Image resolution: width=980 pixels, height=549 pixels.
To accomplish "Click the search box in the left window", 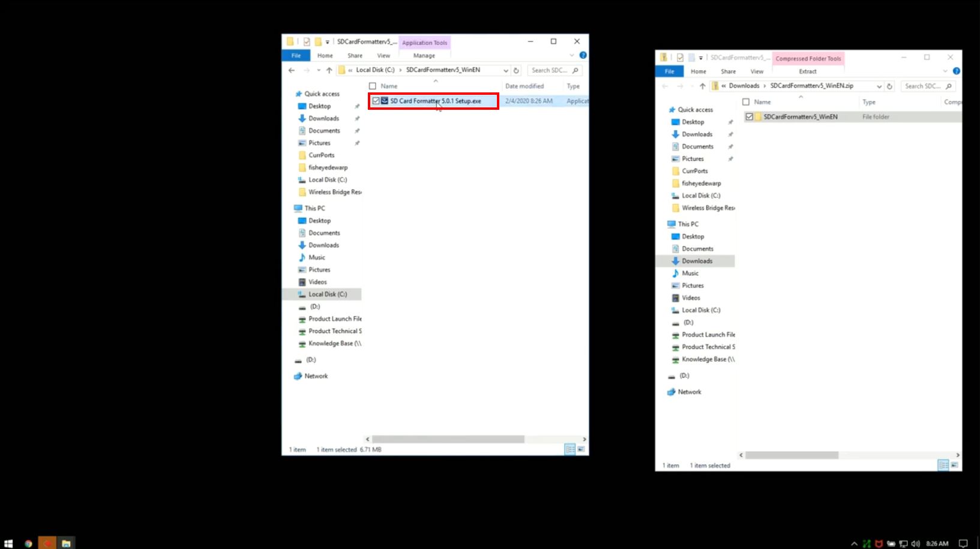I will [x=555, y=70].
